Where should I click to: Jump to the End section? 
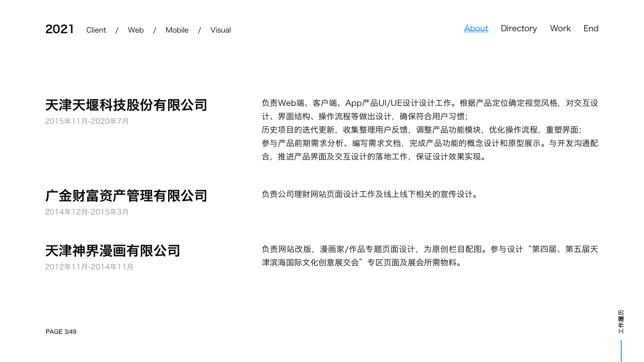point(591,28)
